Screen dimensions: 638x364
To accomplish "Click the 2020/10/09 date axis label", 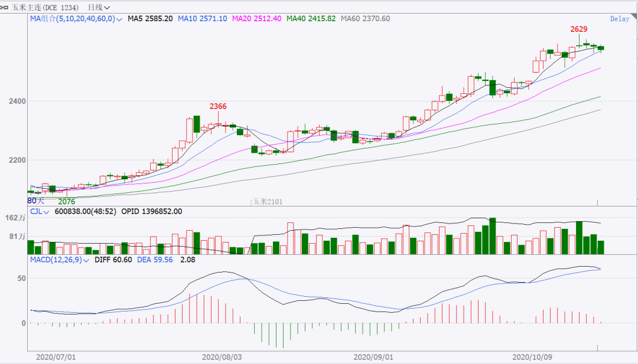I will 532,357.
